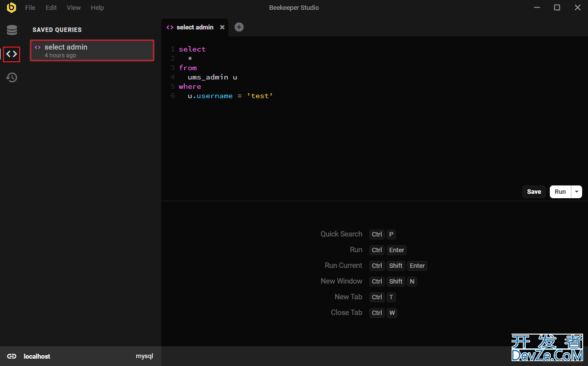Screen dimensions: 588x366
Task: Click the from keyword on line 3
Action: 188,68
